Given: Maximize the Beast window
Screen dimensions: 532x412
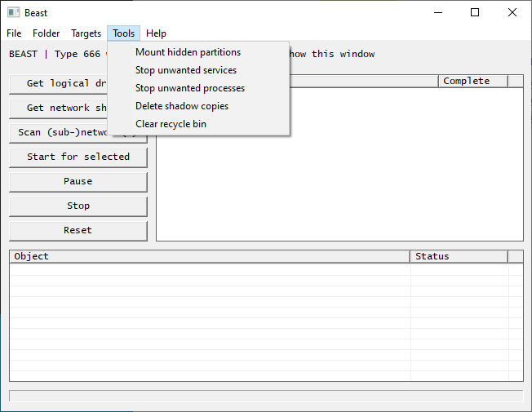Looking at the screenshot, I should click(475, 12).
